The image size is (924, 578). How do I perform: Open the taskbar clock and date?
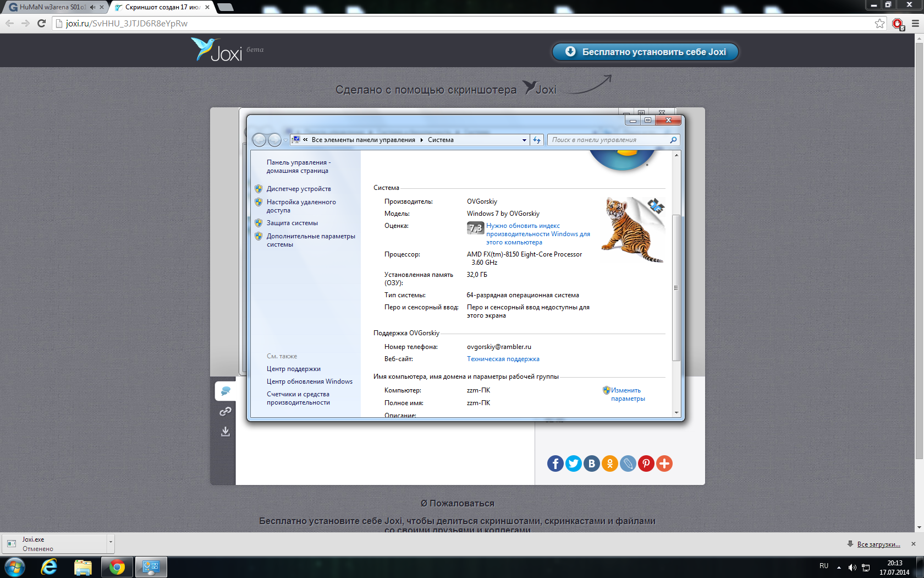coord(894,568)
